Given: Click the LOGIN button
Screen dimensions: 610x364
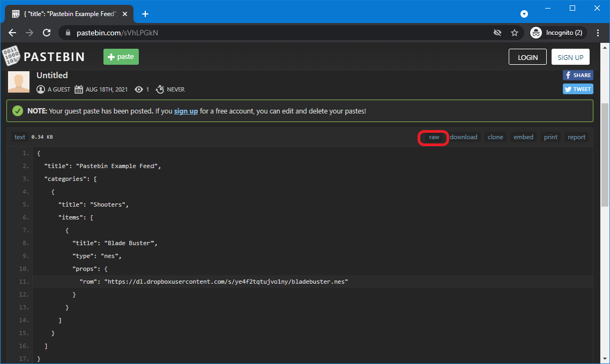Looking at the screenshot, I should pyautogui.click(x=527, y=57).
